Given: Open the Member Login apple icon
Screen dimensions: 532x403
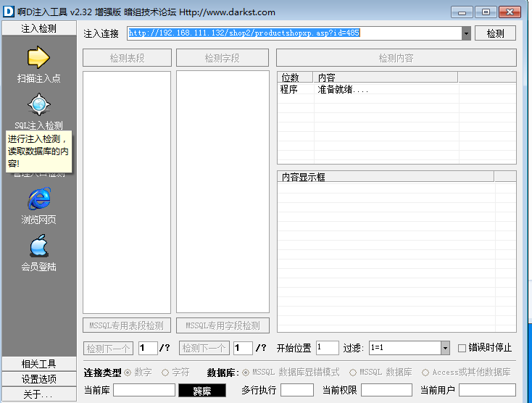Looking at the screenshot, I should click(x=39, y=245).
